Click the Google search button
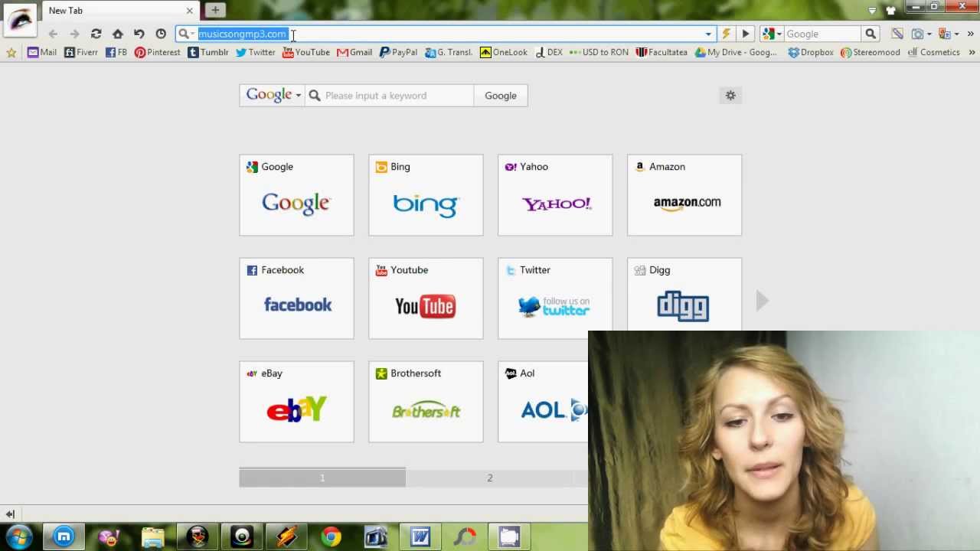Screen dimensions: 980x551 (x=501, y=96)
